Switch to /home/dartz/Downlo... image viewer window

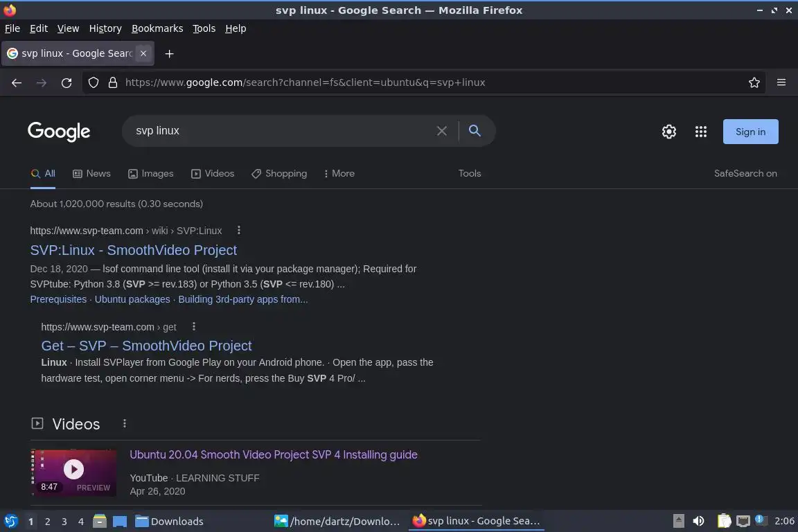point(337,522)
